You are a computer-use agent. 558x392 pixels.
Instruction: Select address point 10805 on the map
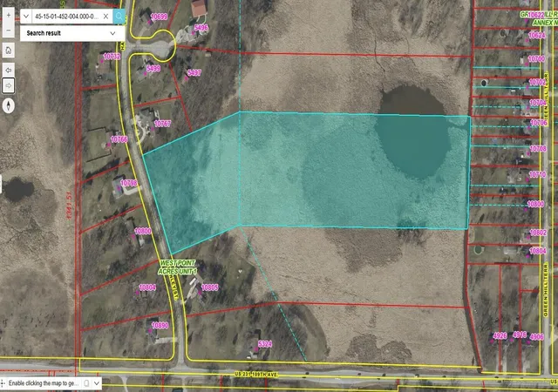tap(209, 287)
